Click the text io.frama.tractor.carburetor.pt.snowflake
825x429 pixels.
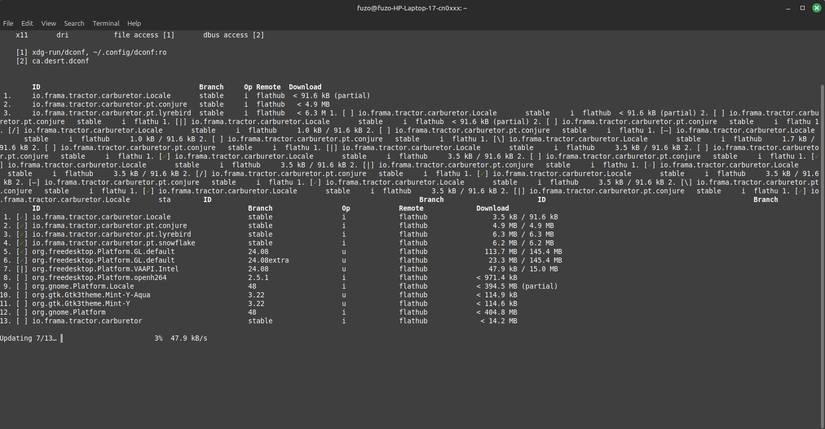114,243
